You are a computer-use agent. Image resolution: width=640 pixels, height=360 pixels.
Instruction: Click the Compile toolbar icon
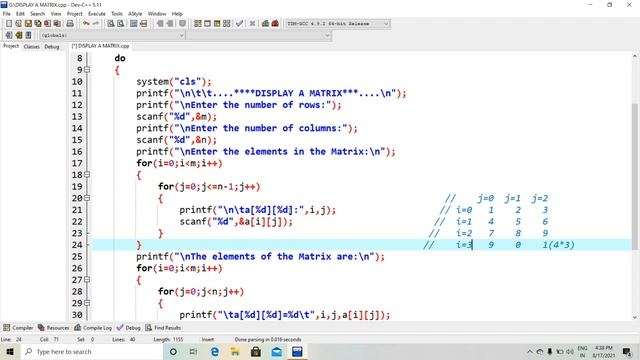(198, 24)
